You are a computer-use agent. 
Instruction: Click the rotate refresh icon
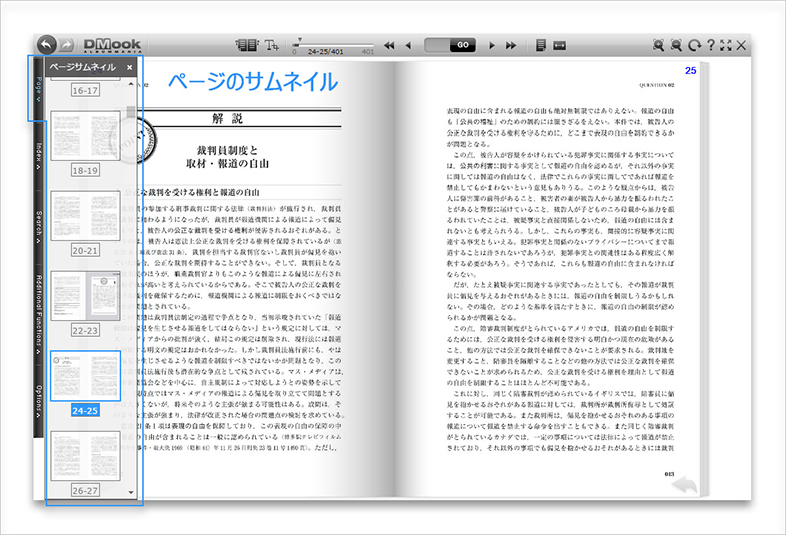click(694, 45)
